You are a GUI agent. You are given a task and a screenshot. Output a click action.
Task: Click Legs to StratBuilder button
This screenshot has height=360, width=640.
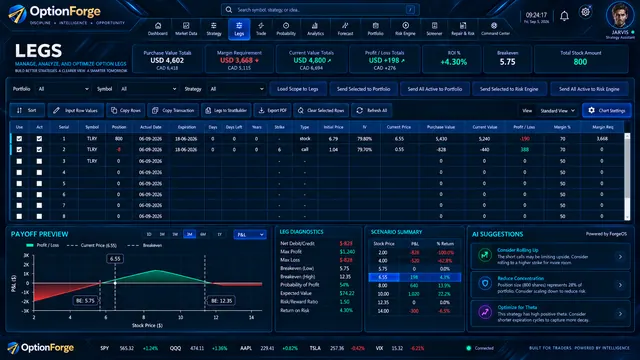click(226, 110)
